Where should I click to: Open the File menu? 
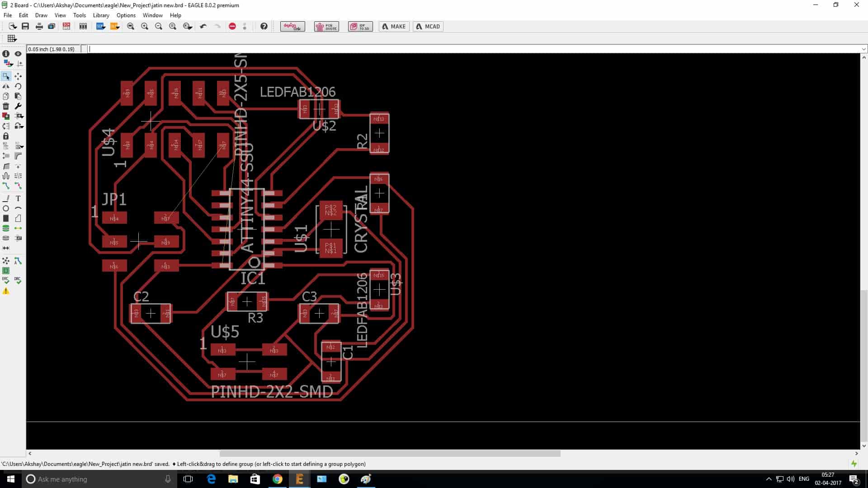coord(8,15)
